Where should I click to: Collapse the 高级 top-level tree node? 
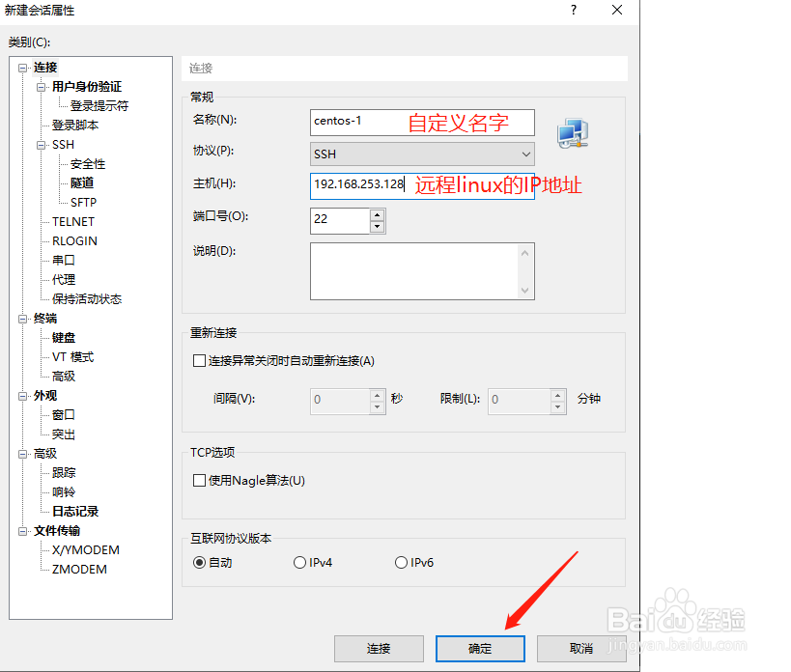pyautogui.click(x=23, y=454)
